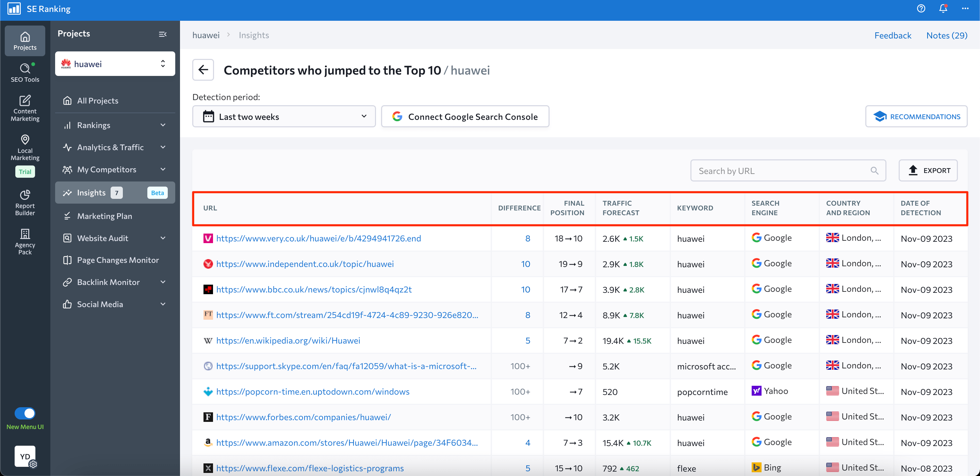Viewport: 980px width, 476px height.
Task: Open the en.wikipedia.org/wiki/Huawei link
Action: pyautogui.click(x=288, y=340)
